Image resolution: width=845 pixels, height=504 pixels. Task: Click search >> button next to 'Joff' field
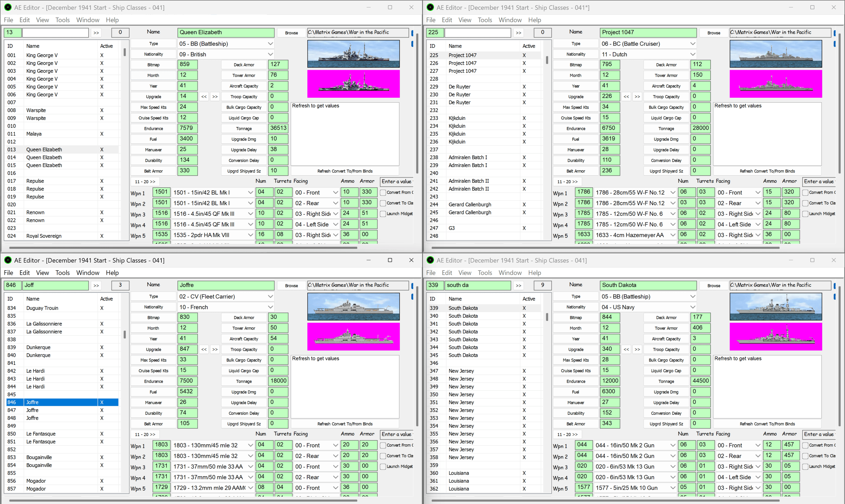coord(96,285)
